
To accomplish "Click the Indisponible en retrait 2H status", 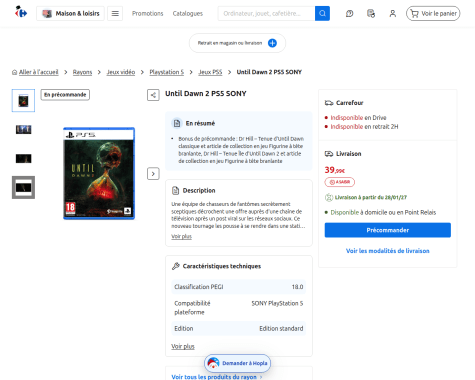I will [364, 127].
